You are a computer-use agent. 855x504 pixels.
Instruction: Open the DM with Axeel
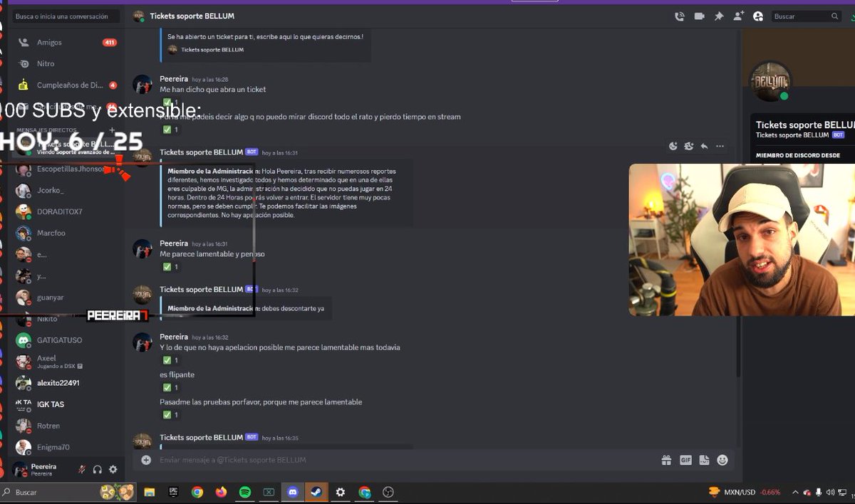pyautogui.click(x=66, y=362)
